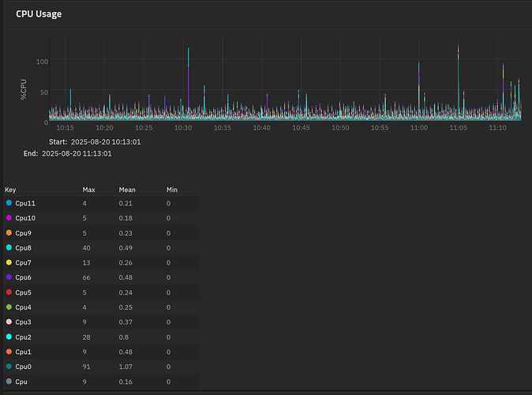Select the Cpu11 legend label
532x395 pixels.
25,204
